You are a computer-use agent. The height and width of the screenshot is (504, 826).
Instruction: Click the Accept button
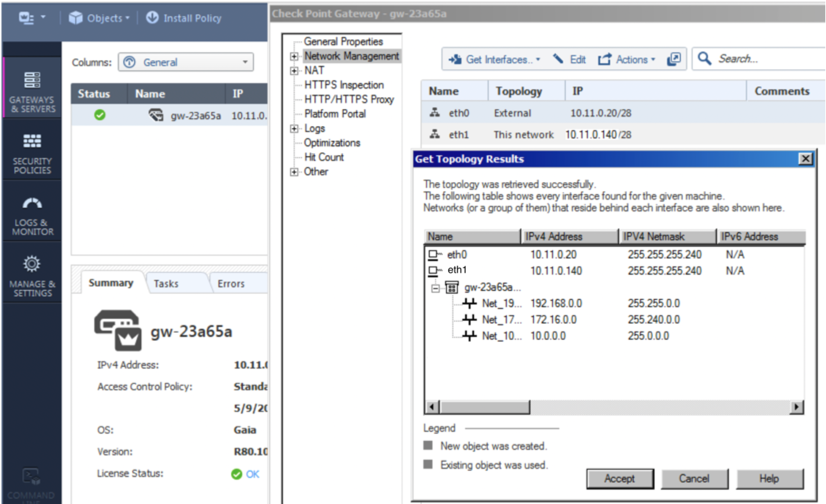(x=620, y=479)
